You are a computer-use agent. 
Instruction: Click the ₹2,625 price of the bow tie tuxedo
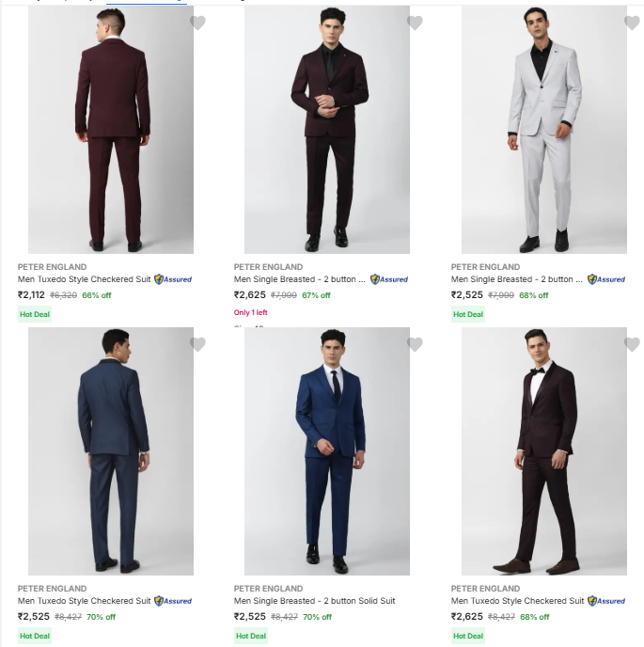coord(466,617)
